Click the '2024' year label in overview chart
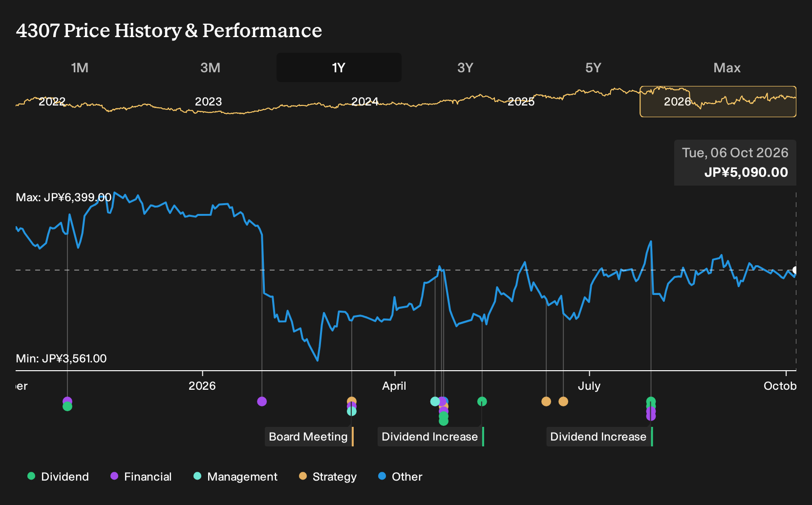The image size is (812, 505). point(364,102)
